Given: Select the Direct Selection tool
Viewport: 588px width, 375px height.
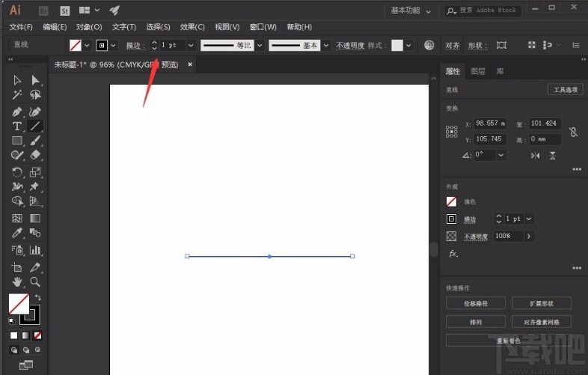Looking at the screenshot, I should click(35, 80).
